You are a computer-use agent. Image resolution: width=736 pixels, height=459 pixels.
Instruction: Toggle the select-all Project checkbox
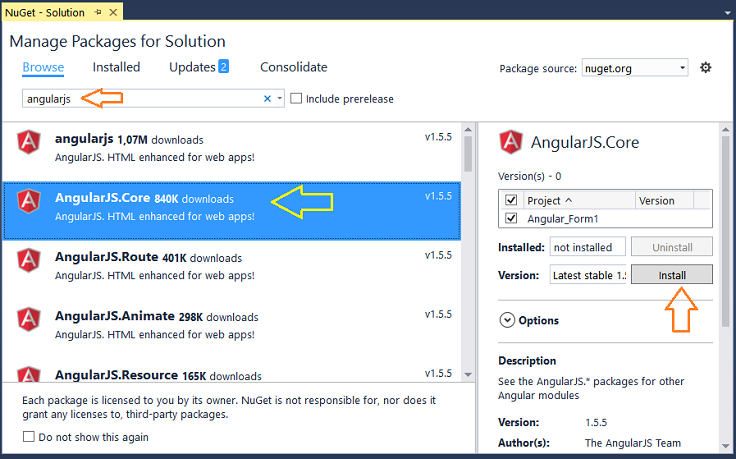click(511, 200)
